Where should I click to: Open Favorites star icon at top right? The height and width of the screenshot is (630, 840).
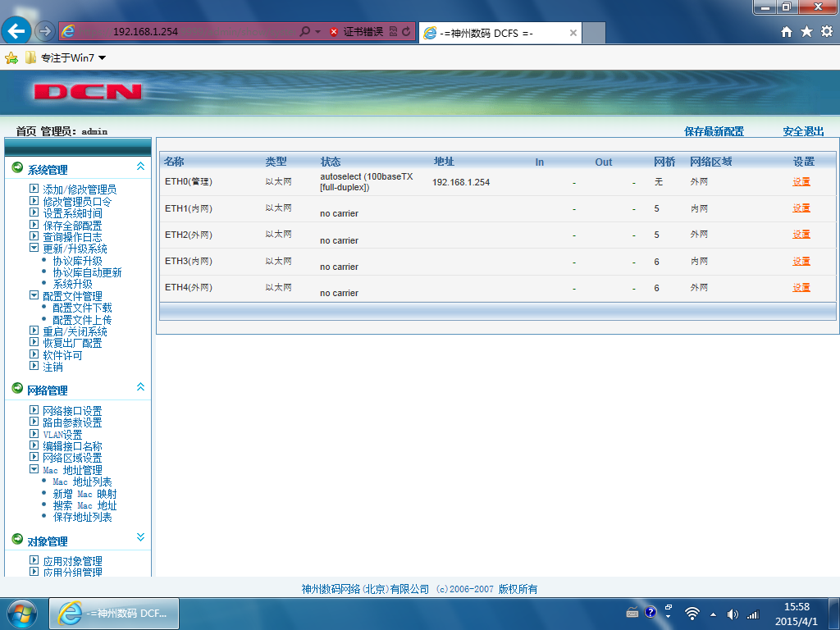(806, 32)
